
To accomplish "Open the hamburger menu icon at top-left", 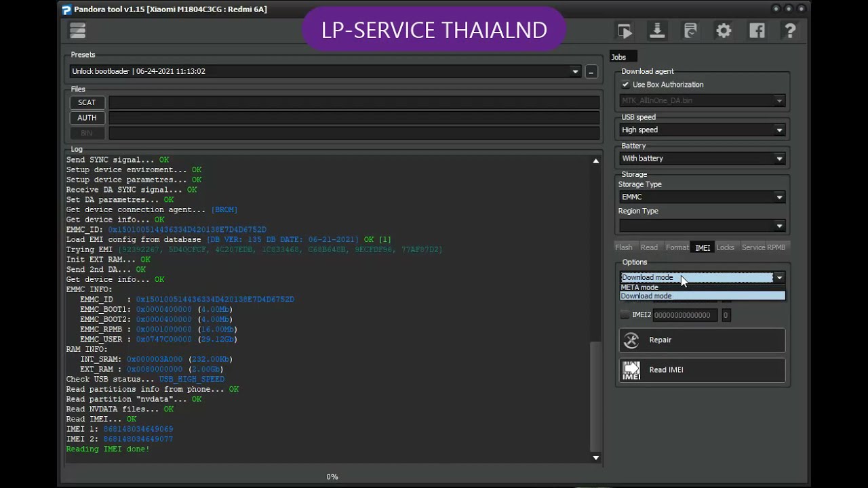I will 77,30.
